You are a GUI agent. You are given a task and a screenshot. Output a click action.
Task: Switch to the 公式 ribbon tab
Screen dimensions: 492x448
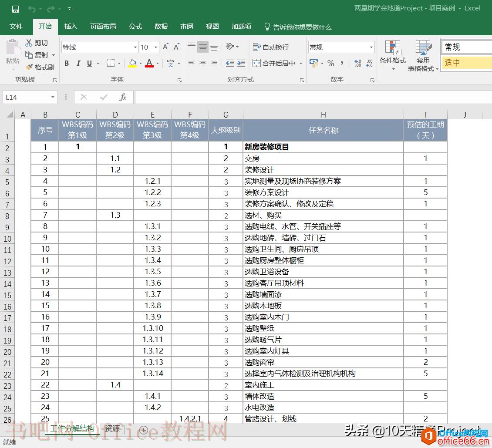coord(135,27)
